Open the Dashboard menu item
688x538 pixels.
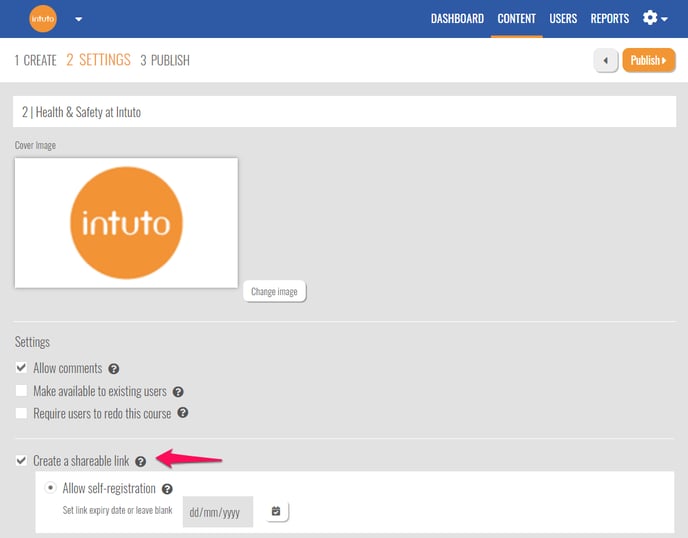coord(457,18)
